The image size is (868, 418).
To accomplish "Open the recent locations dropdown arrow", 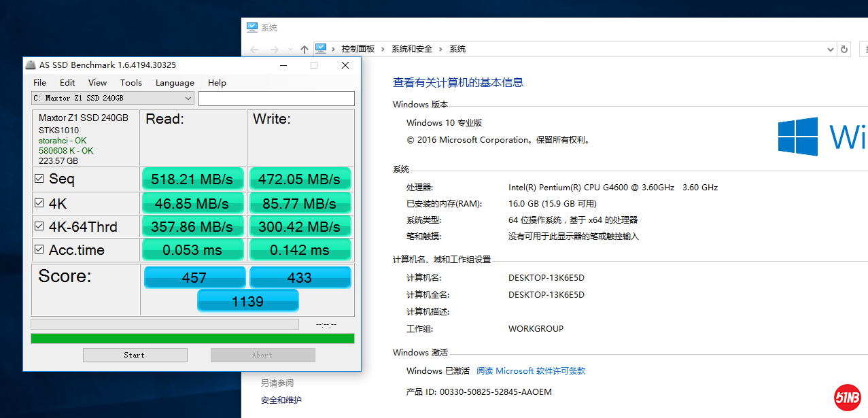I will (291, 50).
